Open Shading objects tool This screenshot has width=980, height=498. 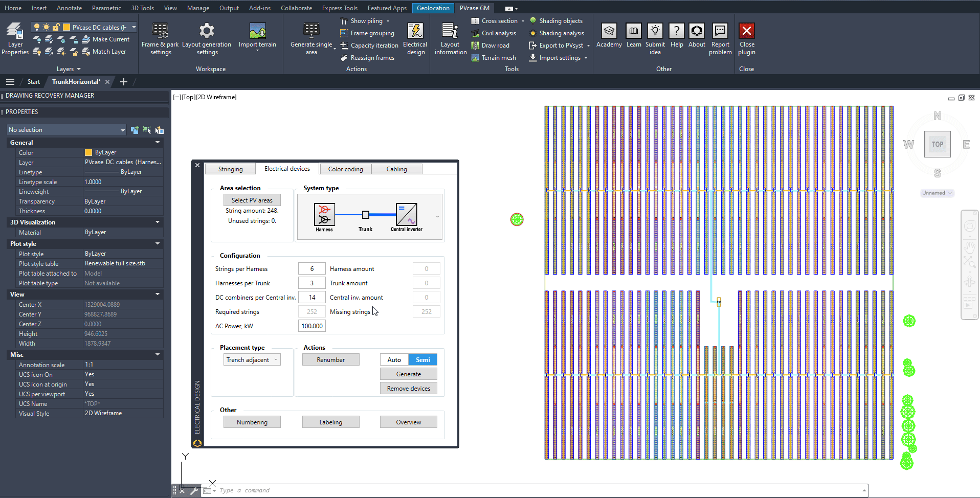(x=556, y=21)
